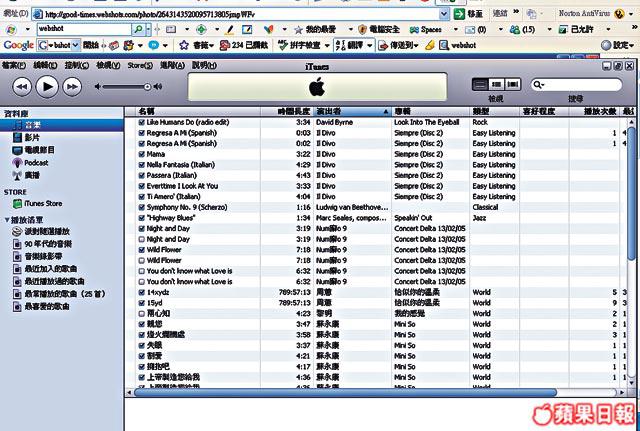Screen dimensions: 640x431
Task: Uncheck Nella Fantasia (Italian) checkbox
Action: (x=142, y=164)
